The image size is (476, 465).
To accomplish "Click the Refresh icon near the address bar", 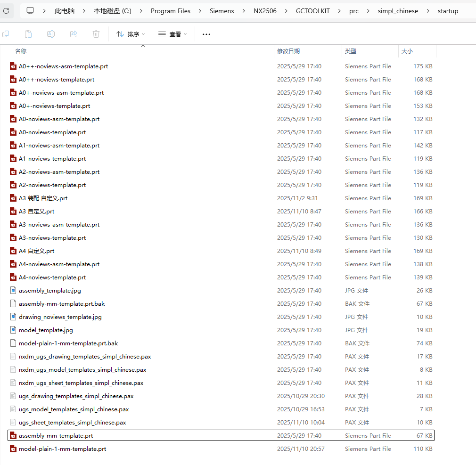I will [x=6, y=10].
